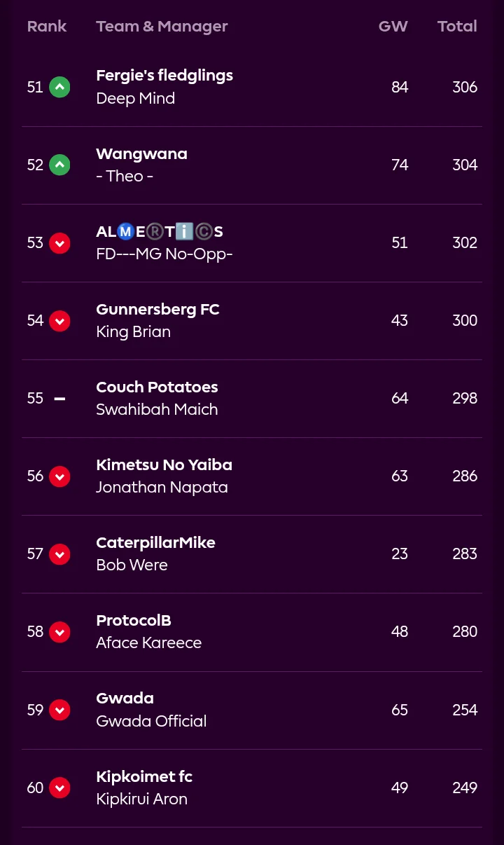Image resolution: width=504 pixels, height=845 pixels.
Task: Click the GW column header
Action: pyautogui.click(x=393, y=27)
